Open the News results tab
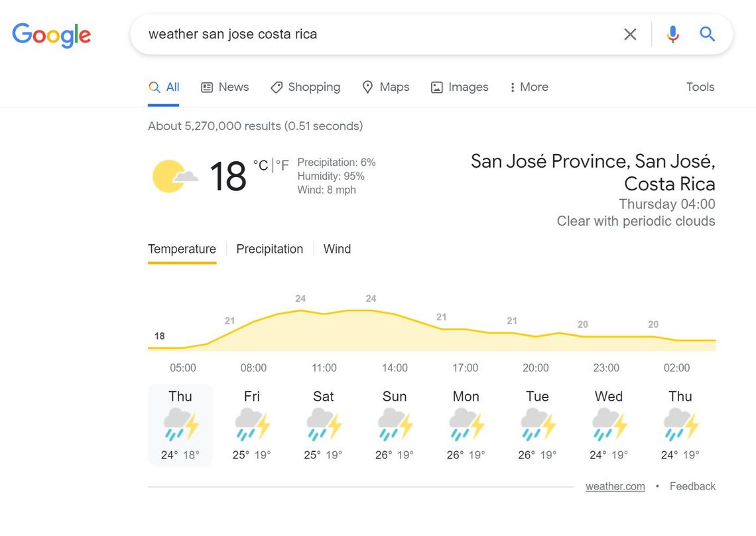Image resolution: width=756 pixels, height=536 pixels. tap(225, 88)
